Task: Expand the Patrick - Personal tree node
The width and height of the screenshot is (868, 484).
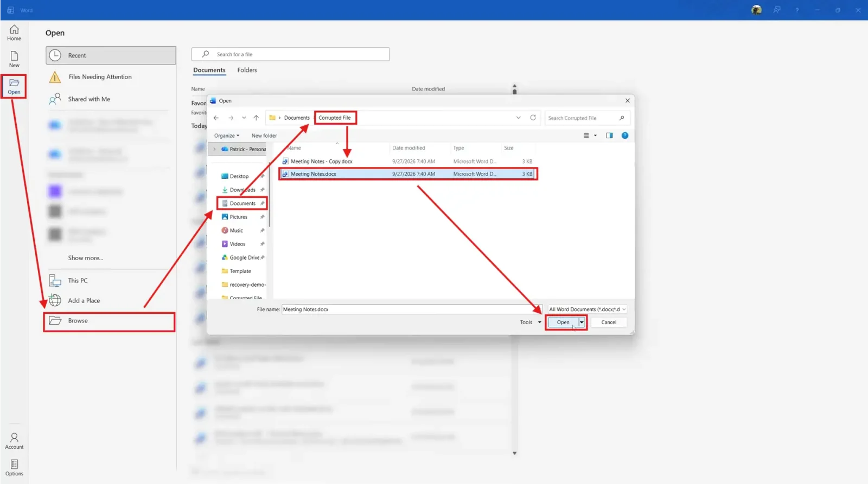Action: (x=214, y=149)
